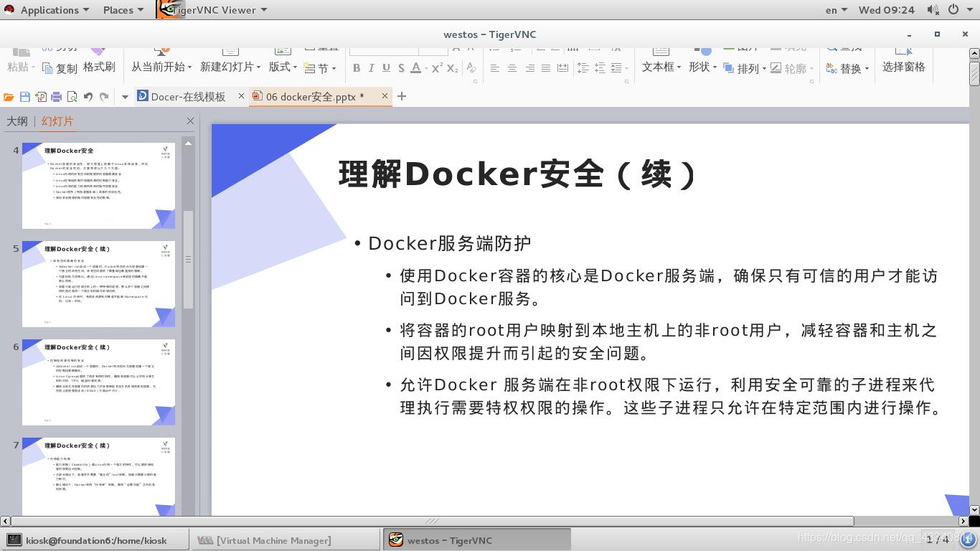Center align the text

512,68
